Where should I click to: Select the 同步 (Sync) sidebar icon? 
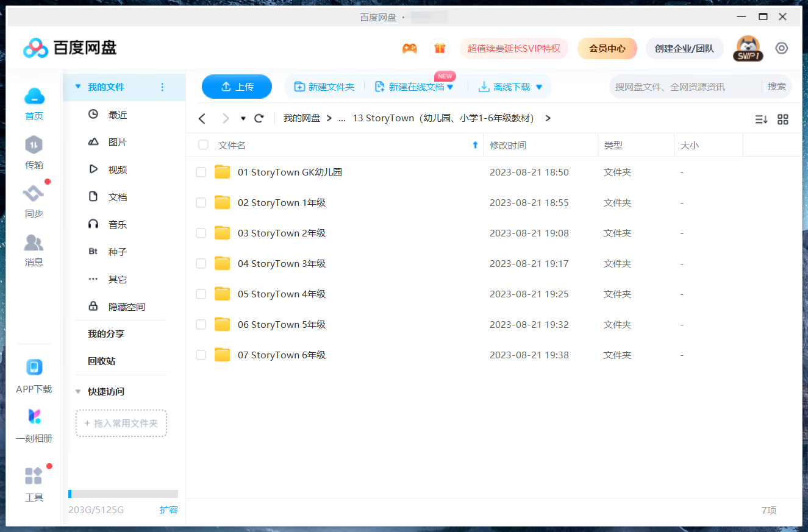point(34,197)
